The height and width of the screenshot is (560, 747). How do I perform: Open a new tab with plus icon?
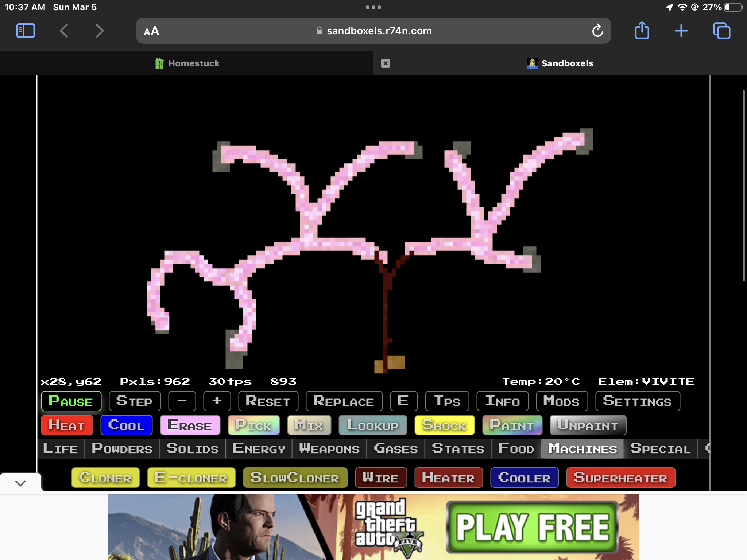[681, 31]
